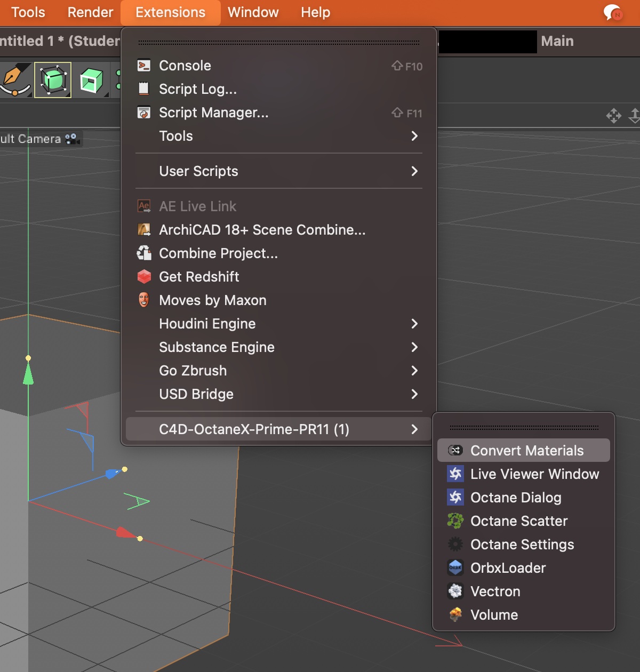Open Octane Dialog

pos(524,498)
